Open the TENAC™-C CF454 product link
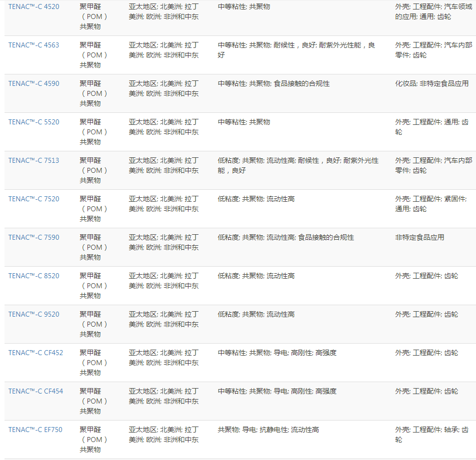The height and width of the screenshot is (460, 476). coord(35,391)
